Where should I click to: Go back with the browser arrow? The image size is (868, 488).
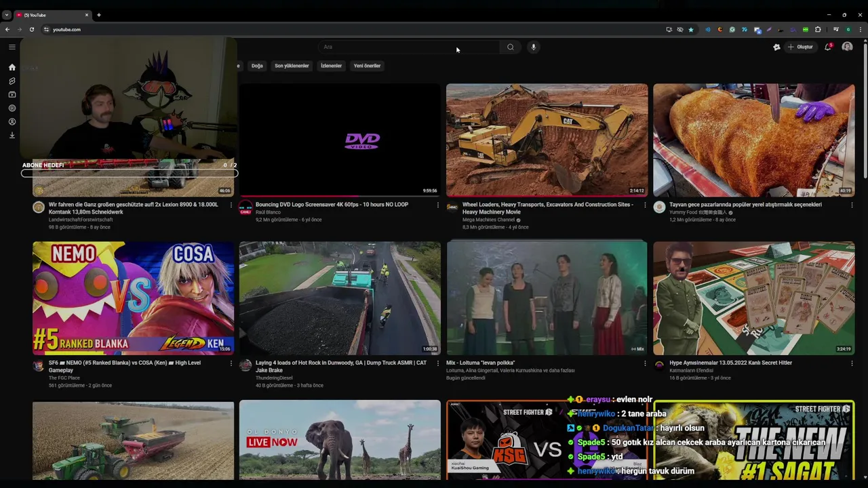click(7, 29)
